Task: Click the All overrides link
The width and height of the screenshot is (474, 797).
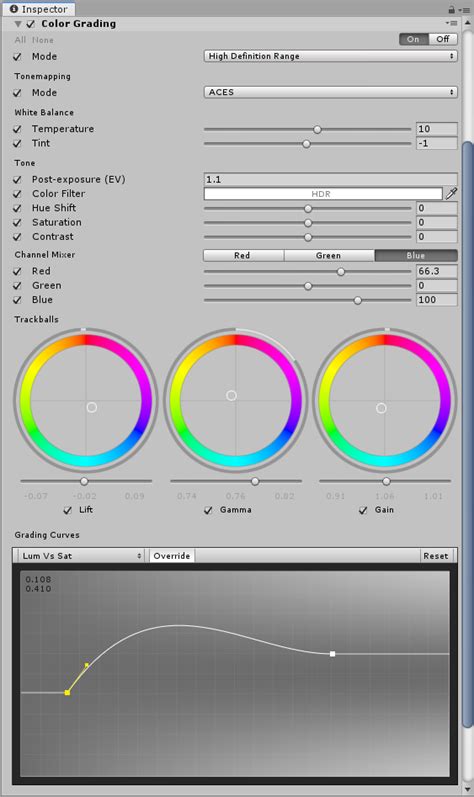Action: (20, 40)
